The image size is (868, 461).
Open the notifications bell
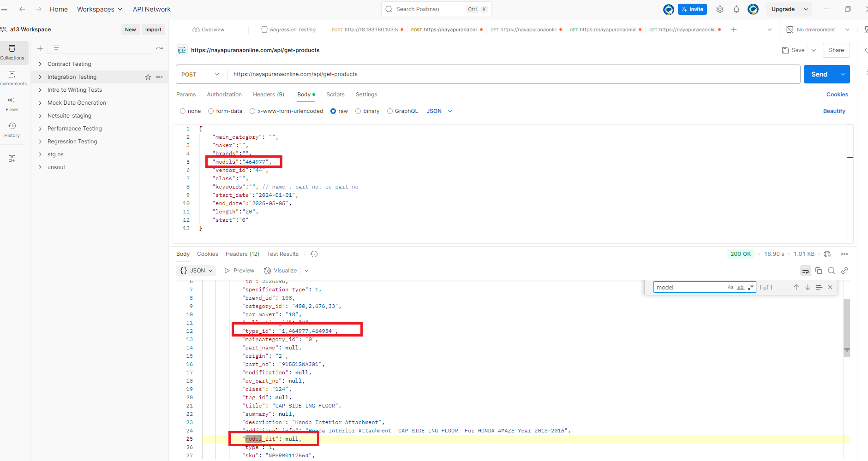[x=736, y=9]
